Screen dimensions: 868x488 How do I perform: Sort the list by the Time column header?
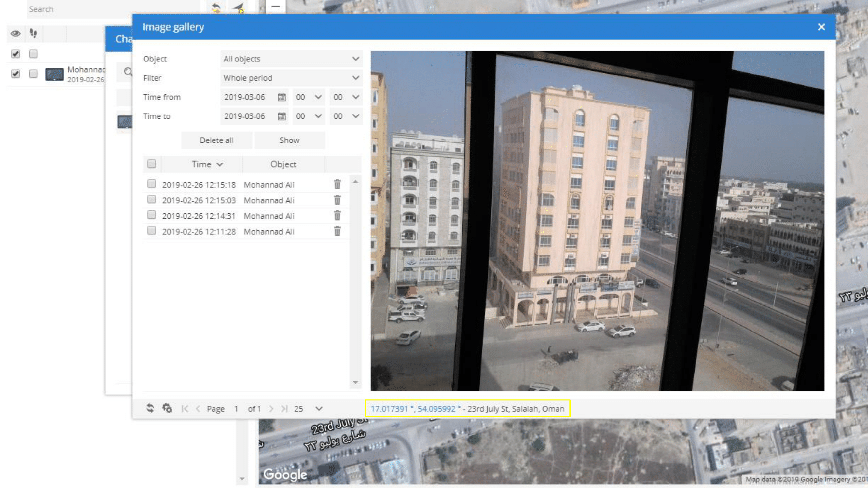202,164
